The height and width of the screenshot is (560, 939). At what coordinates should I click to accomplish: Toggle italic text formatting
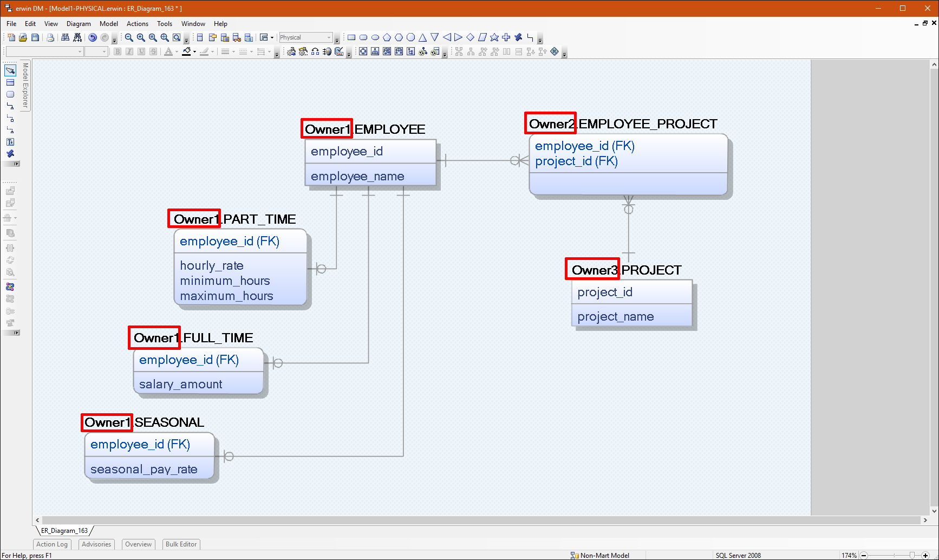(x=129, y=51)
